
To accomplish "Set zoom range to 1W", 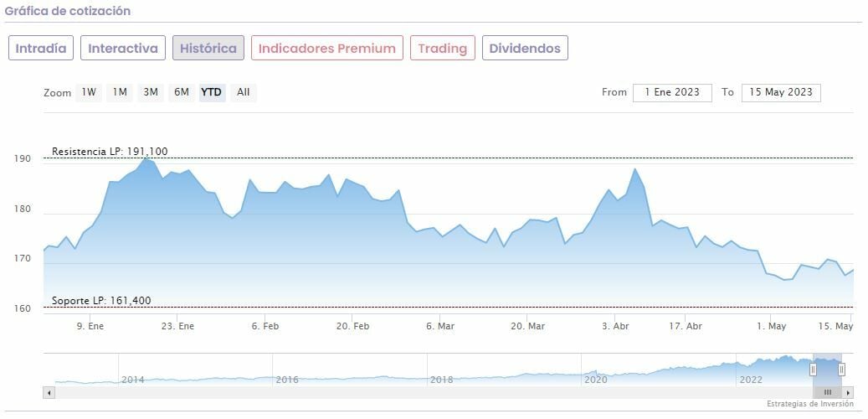I will 89,92.
